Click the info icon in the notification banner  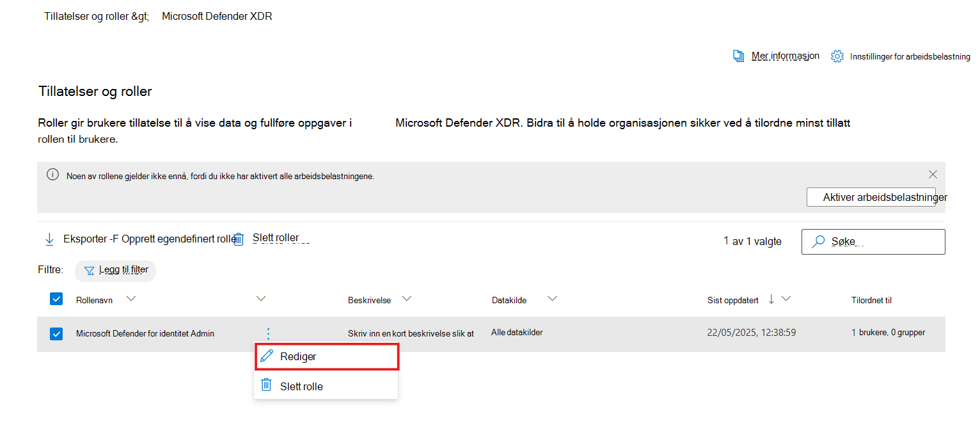[x=53, y=175]
